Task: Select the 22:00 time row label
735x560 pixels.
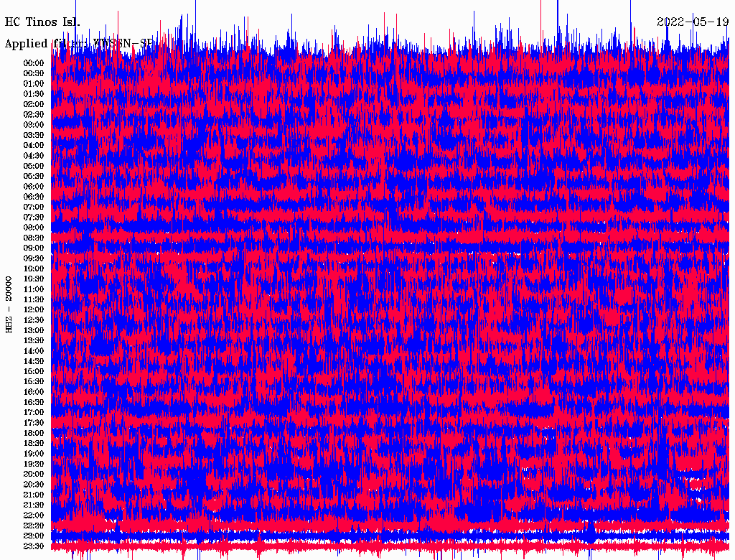Action: [34, 515]
